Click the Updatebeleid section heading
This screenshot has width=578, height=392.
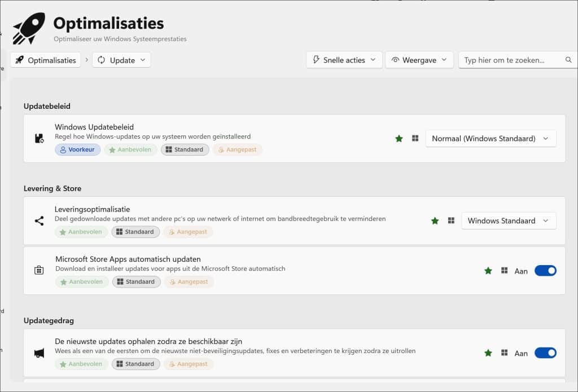click(47, 106)
